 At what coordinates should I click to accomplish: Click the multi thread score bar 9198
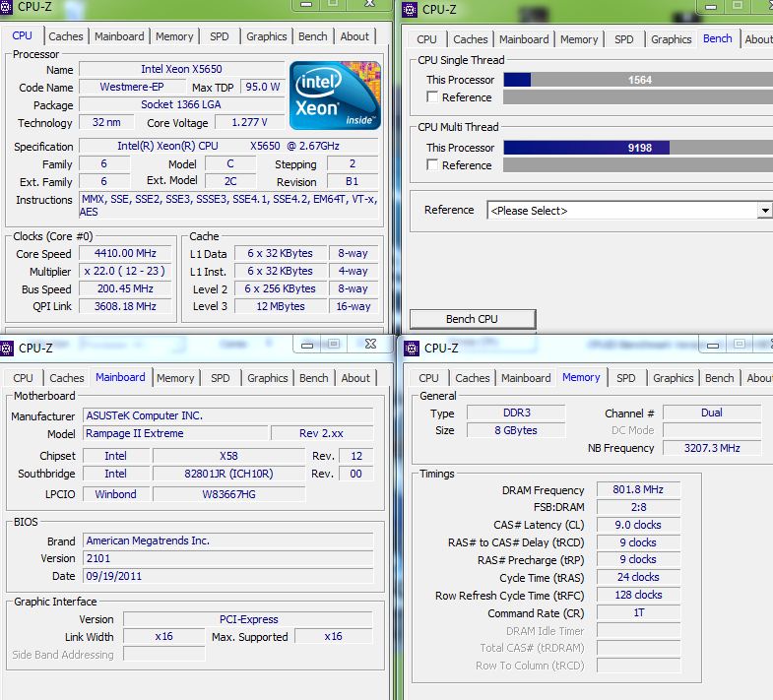(638, 148)
